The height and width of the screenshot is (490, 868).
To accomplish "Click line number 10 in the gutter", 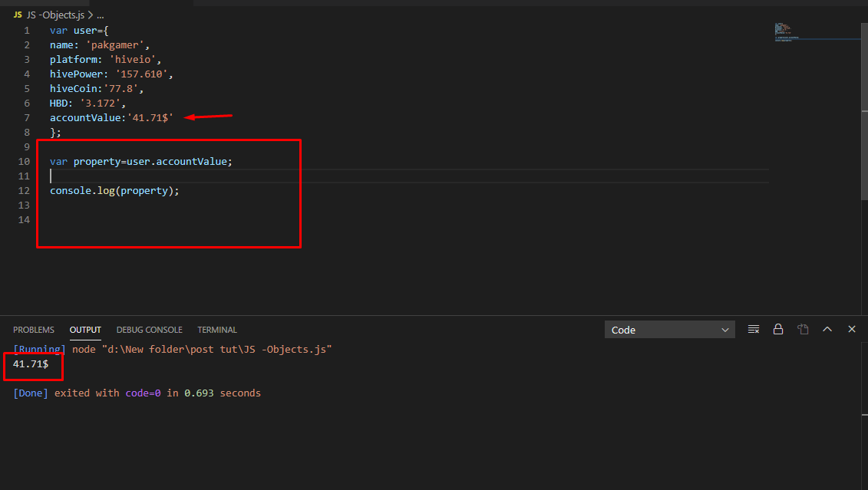I will tap(24, 162).
